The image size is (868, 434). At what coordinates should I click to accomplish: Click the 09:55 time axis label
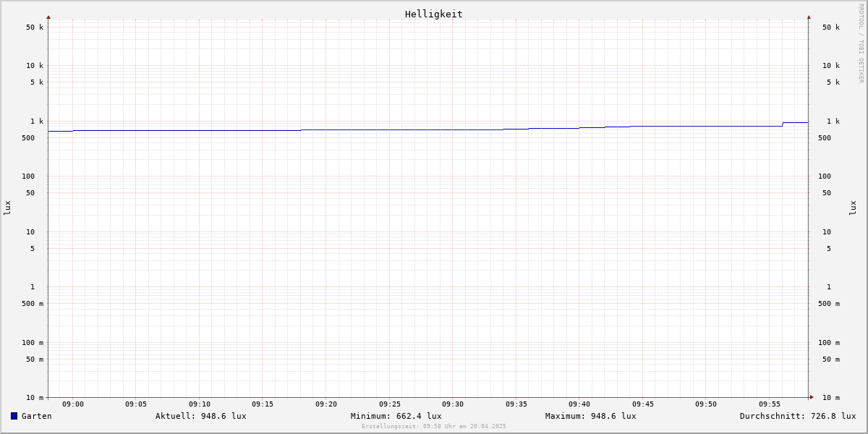[770, 404]
